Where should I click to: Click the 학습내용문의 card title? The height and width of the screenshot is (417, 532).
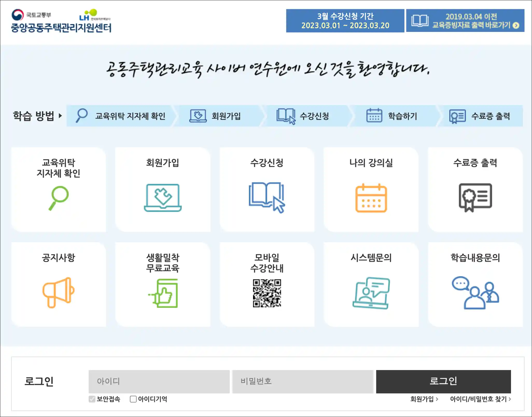click(x=475, y=258)
